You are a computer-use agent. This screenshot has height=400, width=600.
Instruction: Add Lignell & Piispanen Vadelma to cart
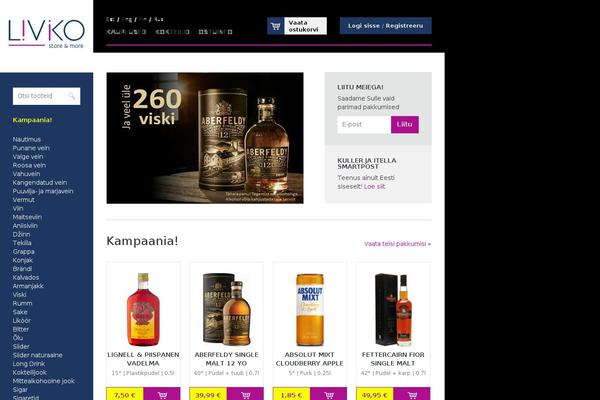(x=162, y=395)
